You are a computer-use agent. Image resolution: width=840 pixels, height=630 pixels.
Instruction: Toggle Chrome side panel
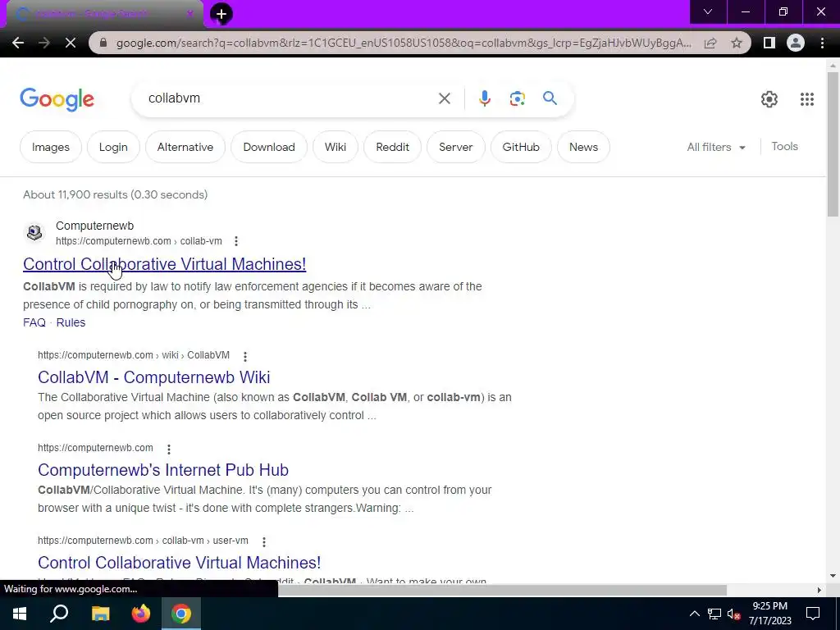[769, 43]
